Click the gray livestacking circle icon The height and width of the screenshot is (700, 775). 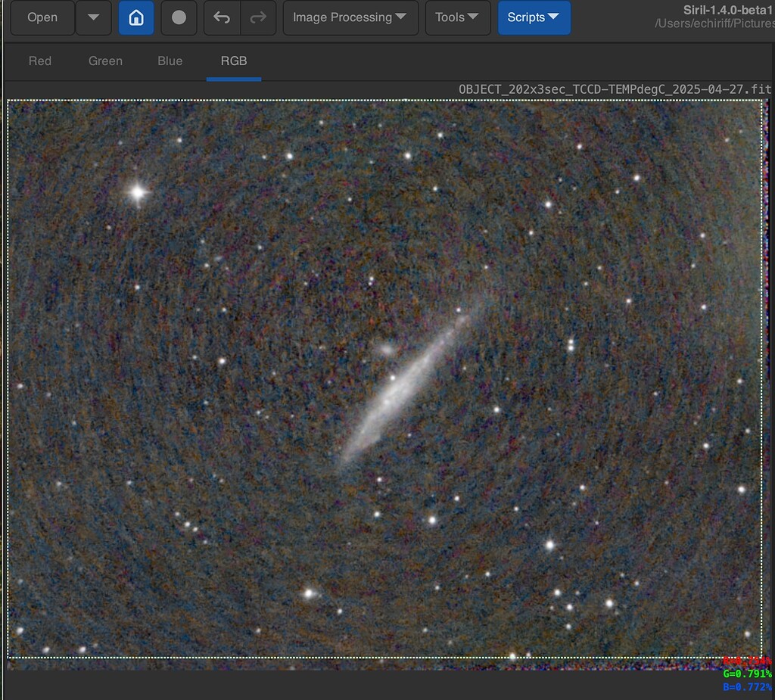coord(179,17)
